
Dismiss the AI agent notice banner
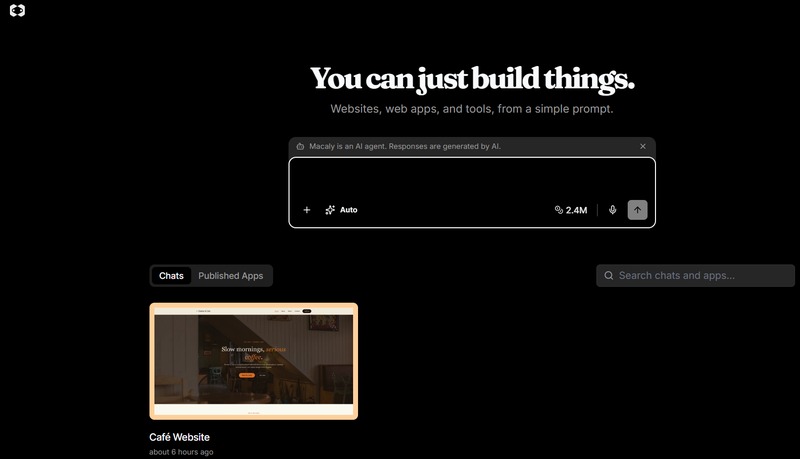coord(643,146)
